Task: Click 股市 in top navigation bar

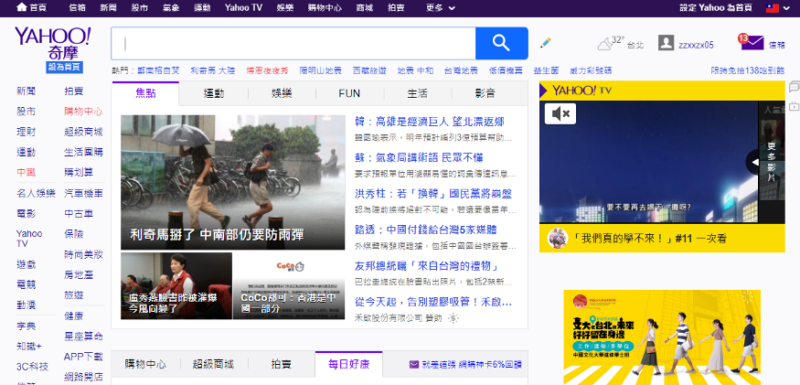Action: [x=139, y=8]
